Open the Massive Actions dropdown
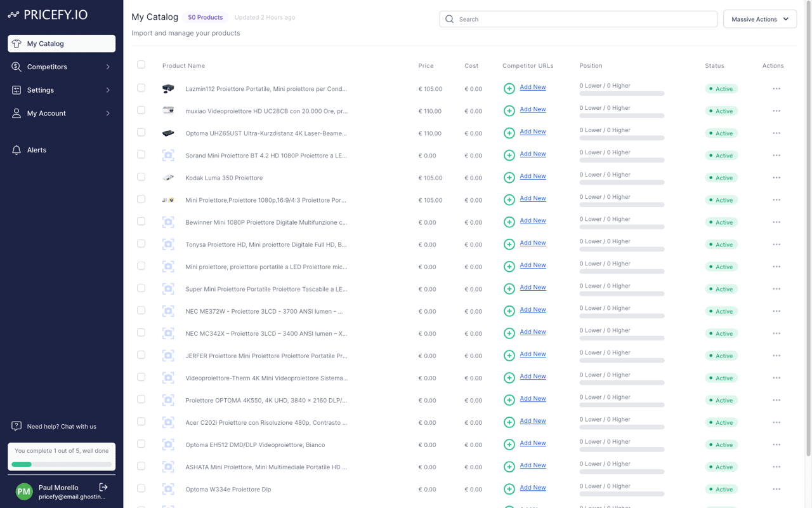 (x=759, y=19)
